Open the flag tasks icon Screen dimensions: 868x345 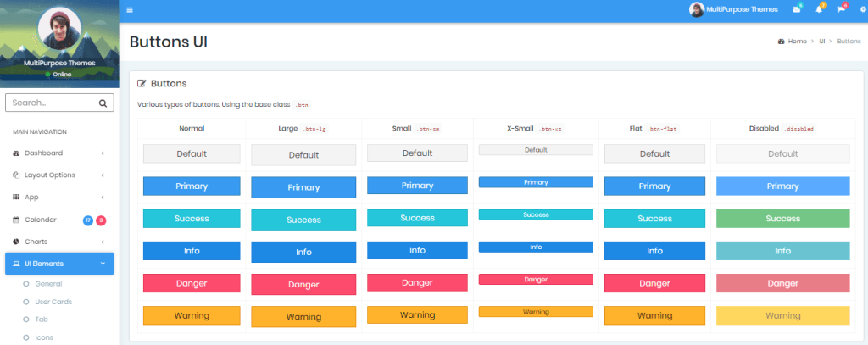point(841,9)
